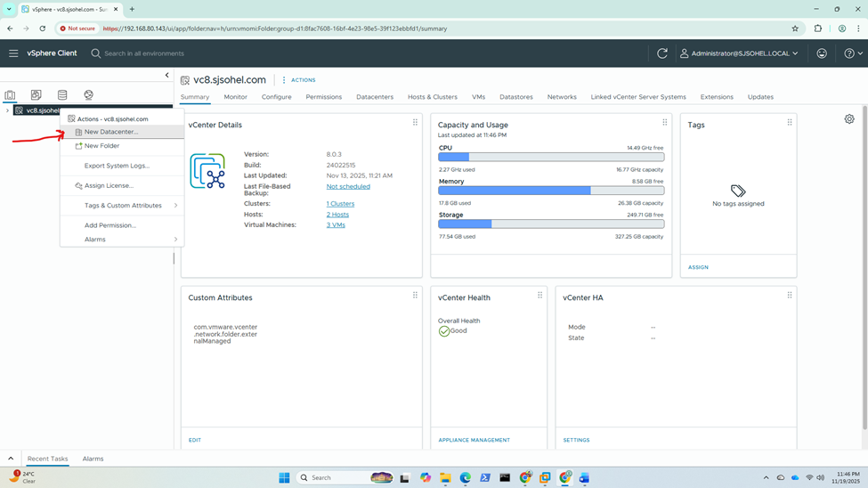Bookmark this page with star icon

tap(795, 28)
